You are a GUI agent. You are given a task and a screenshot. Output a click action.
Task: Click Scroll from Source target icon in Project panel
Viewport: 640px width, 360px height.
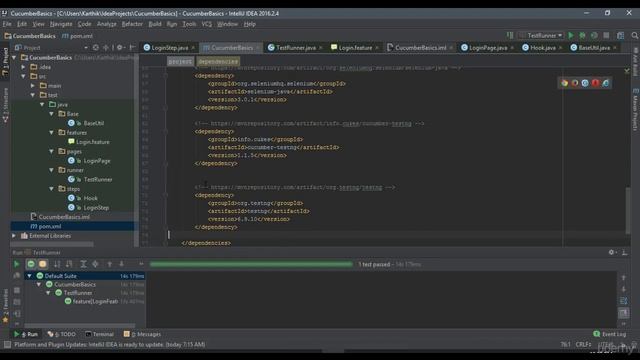[x=96, y=47]
